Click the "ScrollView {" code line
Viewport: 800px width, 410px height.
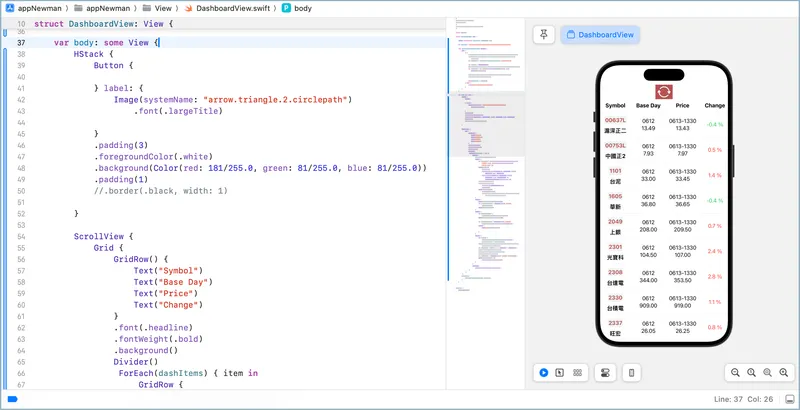pos(104,237)
